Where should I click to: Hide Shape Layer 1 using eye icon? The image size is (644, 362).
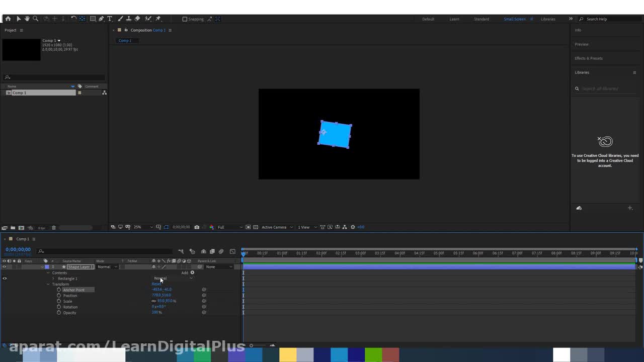(5, 267)
